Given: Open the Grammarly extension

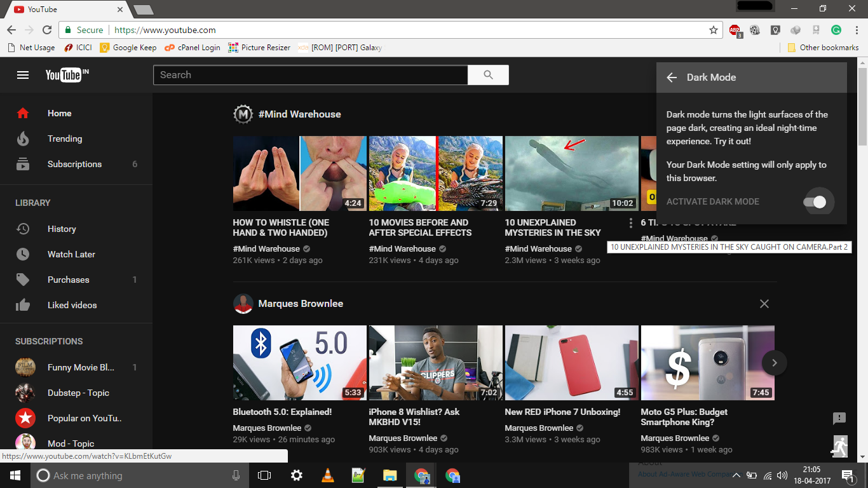Looking at the screenshot, I should tap(836, 30).
